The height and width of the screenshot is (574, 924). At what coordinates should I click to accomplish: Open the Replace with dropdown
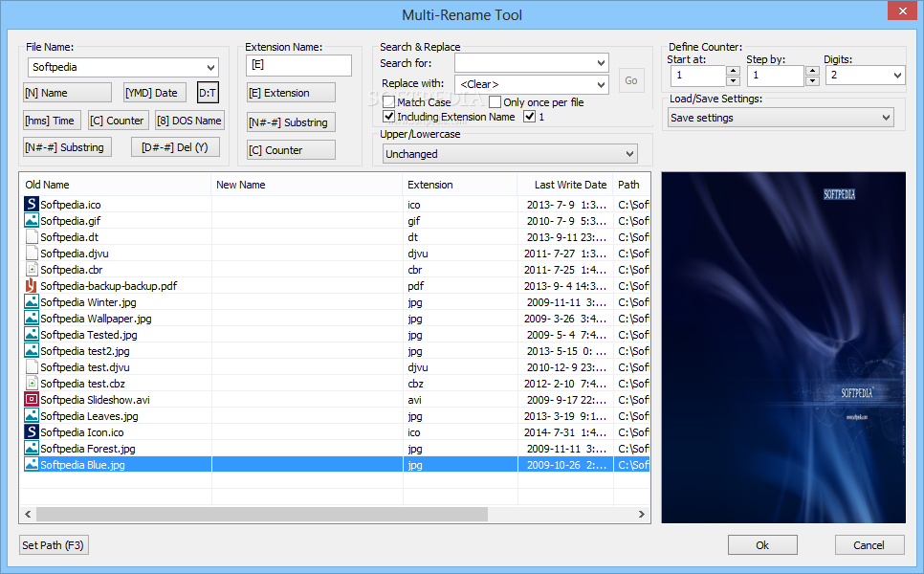[601, 84]
